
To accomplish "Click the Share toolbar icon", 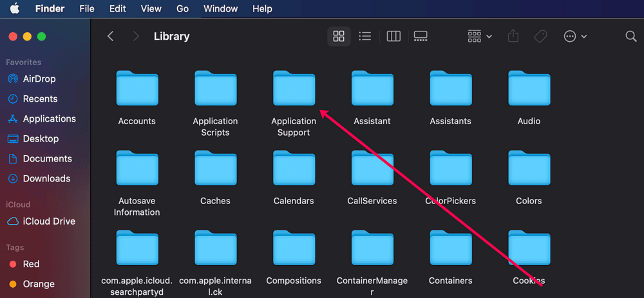I will (513, 37).
